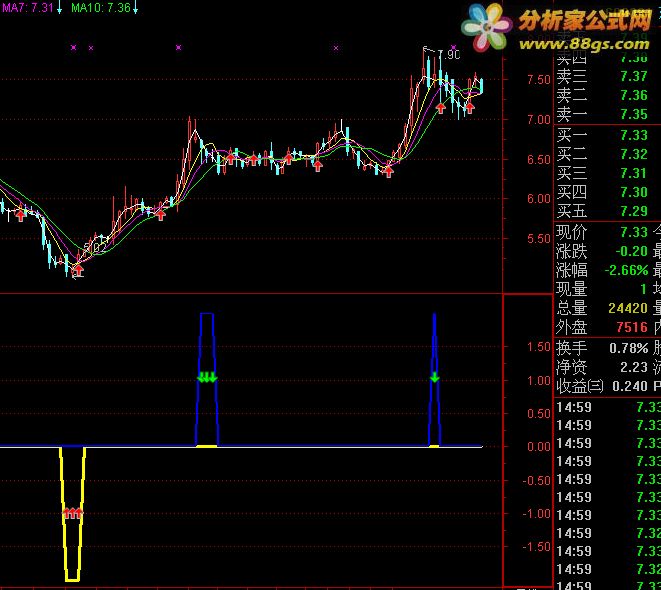
Task: Click the 5.50 price axis label
Action: point(539,239)
